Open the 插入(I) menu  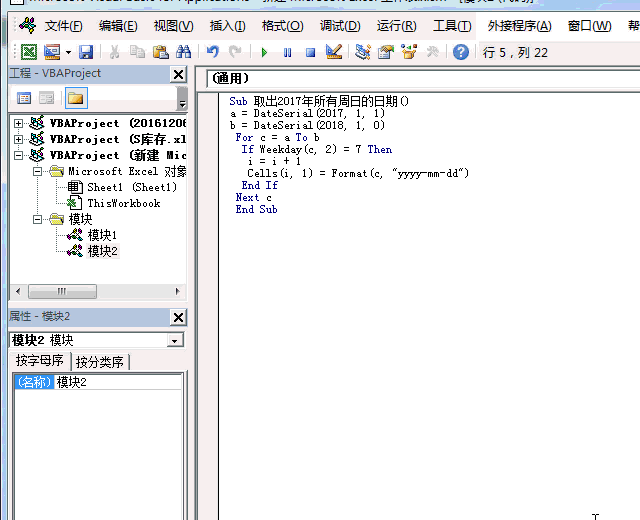click(x=227, y=26)
